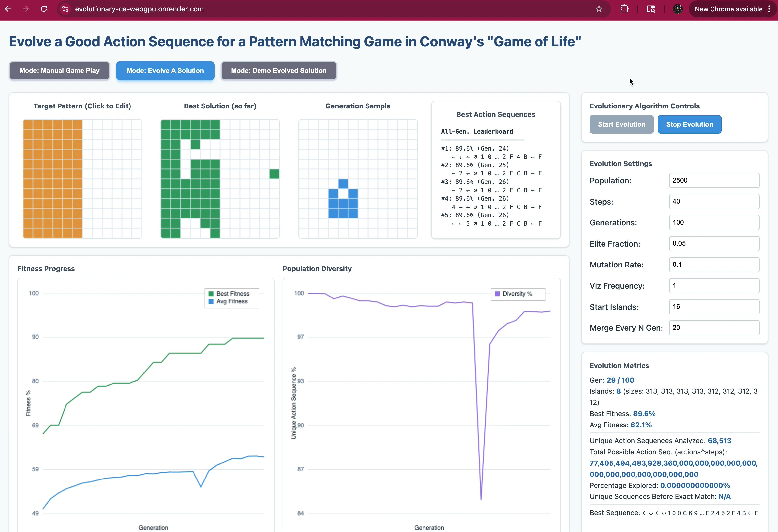The image size is (778, 532).
Task: Toggle the Best Fitness legend entry
Action: pyautogui.click(x=231, y=293)
